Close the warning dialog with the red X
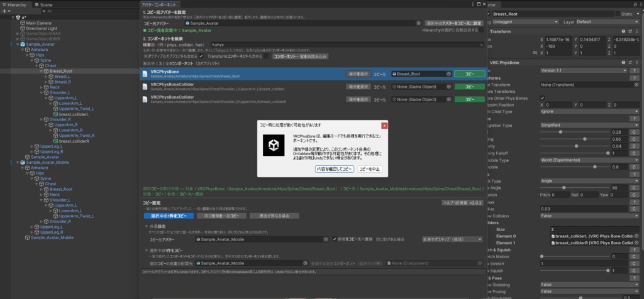644x299 pixels. pyautogui.click(x=384, y=126)
